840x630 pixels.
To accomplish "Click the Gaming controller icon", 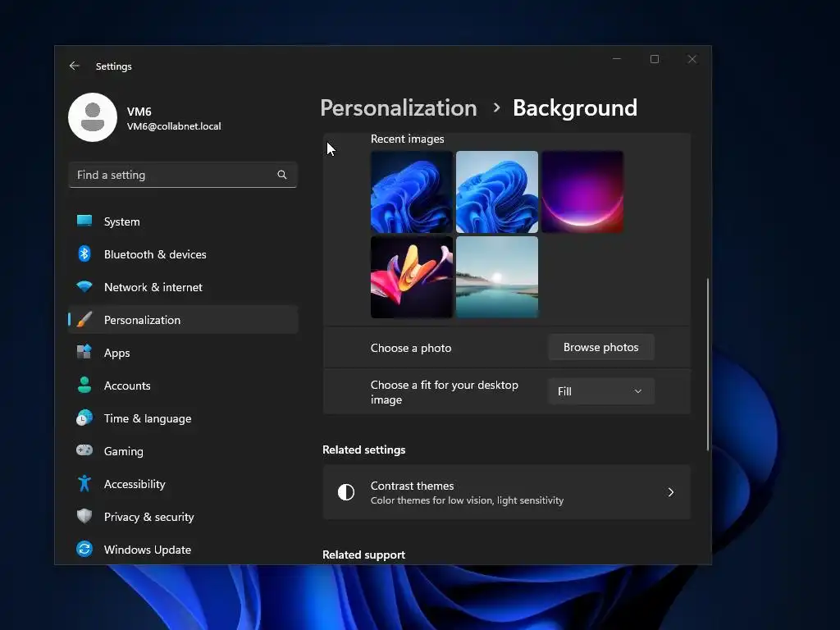I will [x=84, y=450].
